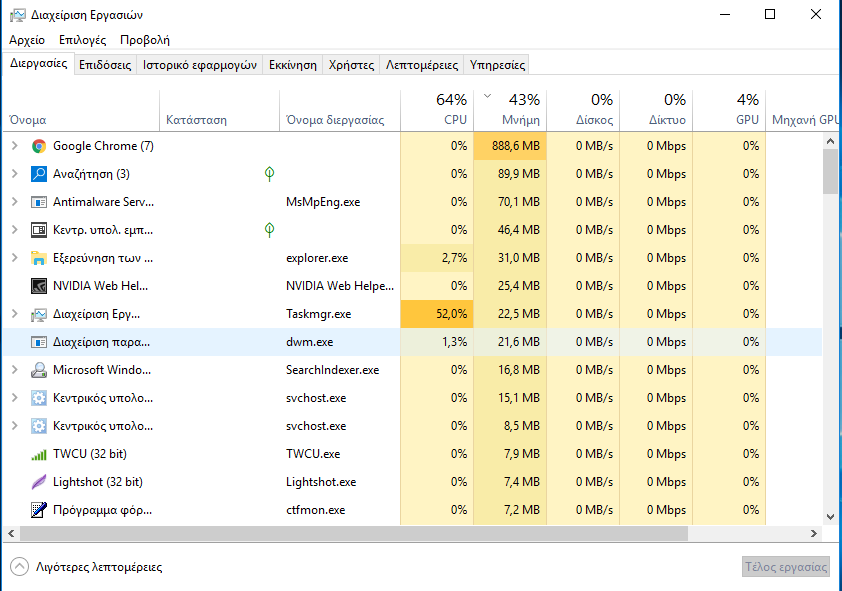Click the ctfmon pen program icon
The image size is (842, 591).
click(x=39, y=510)
